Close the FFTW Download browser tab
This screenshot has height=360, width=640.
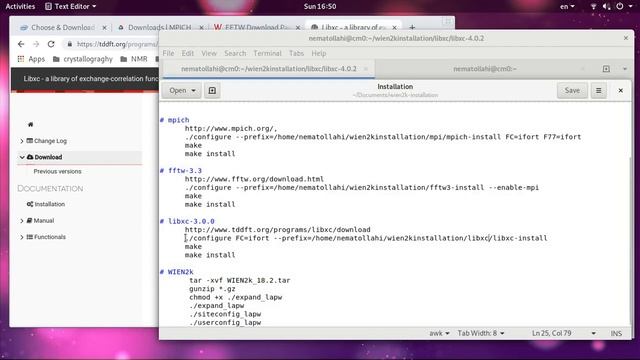298,27
